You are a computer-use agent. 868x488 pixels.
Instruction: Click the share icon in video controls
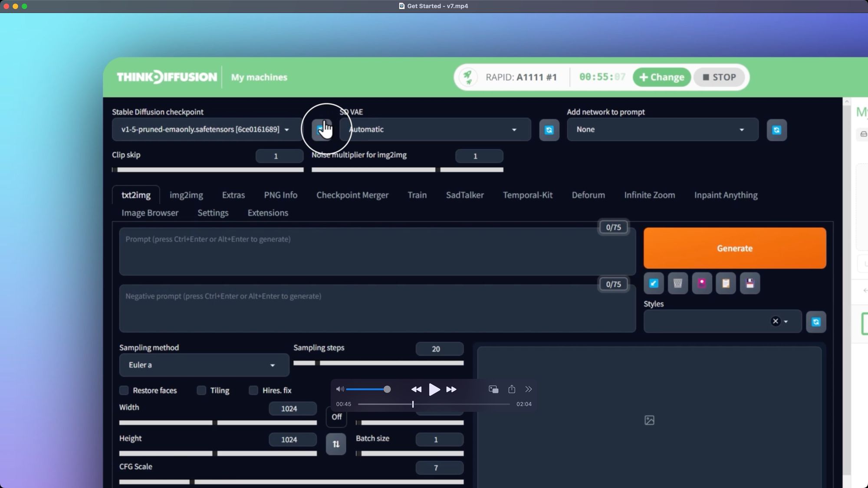point(512,389)
